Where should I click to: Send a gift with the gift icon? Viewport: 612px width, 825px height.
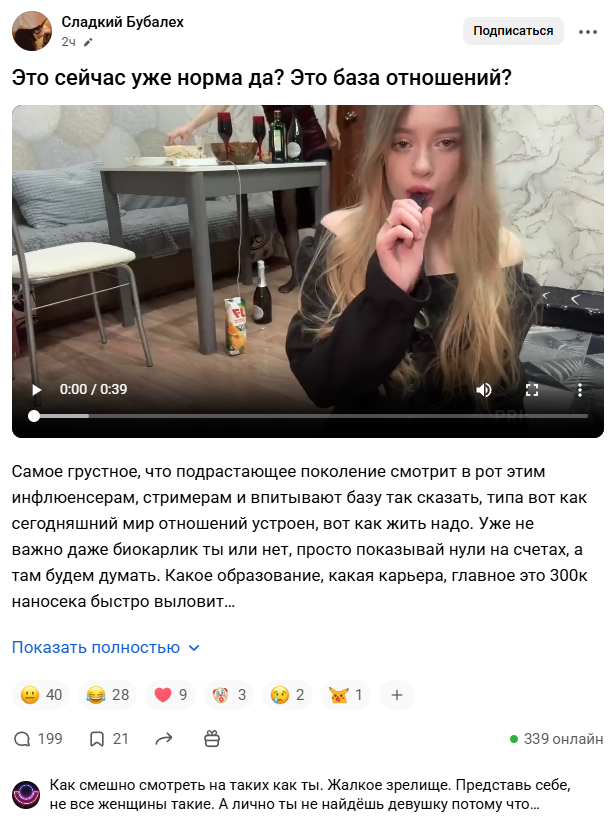212,739
